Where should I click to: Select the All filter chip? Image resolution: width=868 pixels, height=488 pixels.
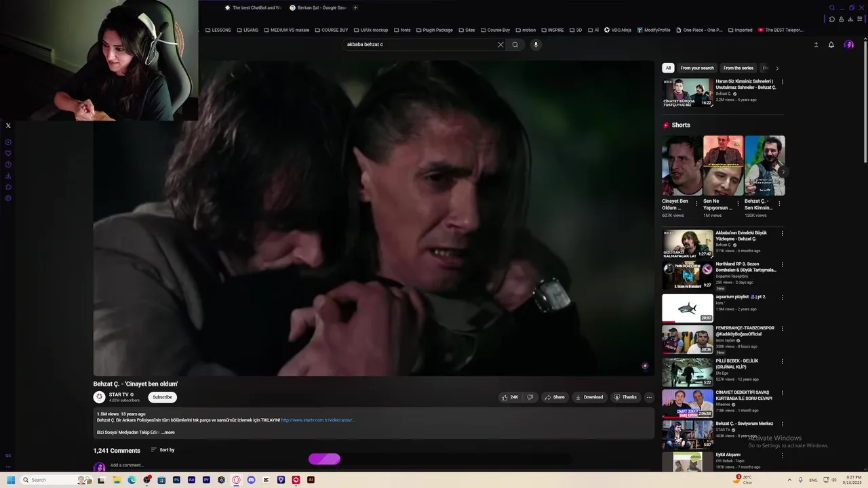[668, 68]
